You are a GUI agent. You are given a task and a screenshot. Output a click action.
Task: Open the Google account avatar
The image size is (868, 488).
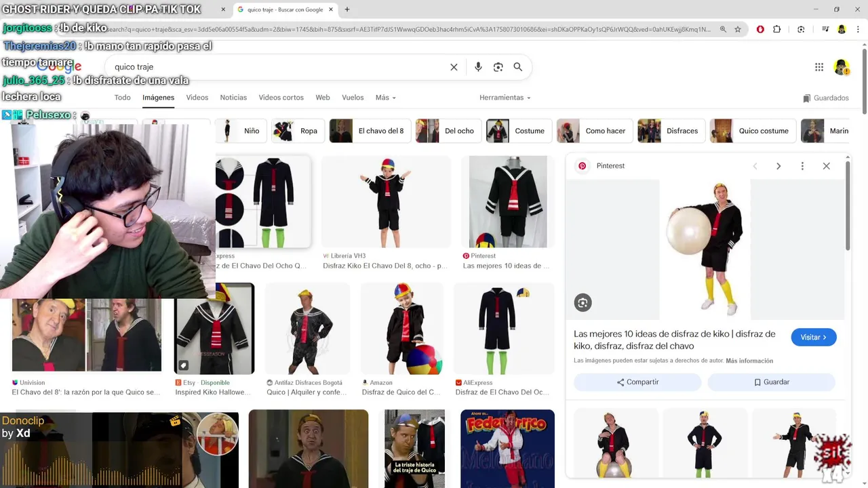click(x=842, y=67)
